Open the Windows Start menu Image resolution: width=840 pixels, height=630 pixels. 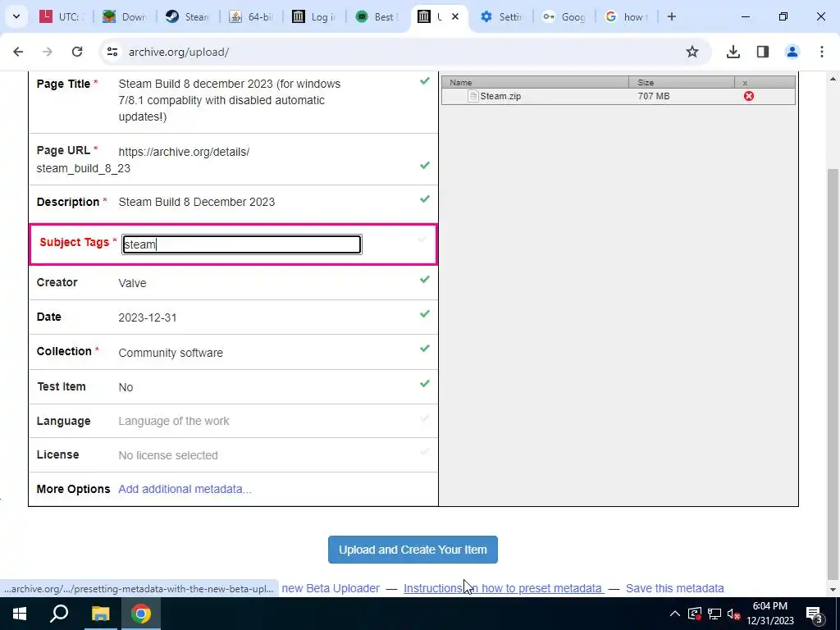point(20,614)
